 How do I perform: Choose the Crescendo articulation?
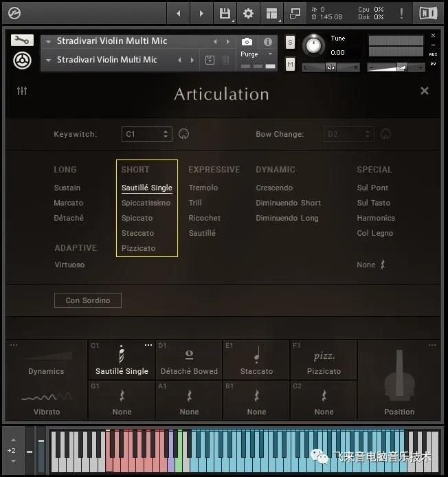coord(274,188)
